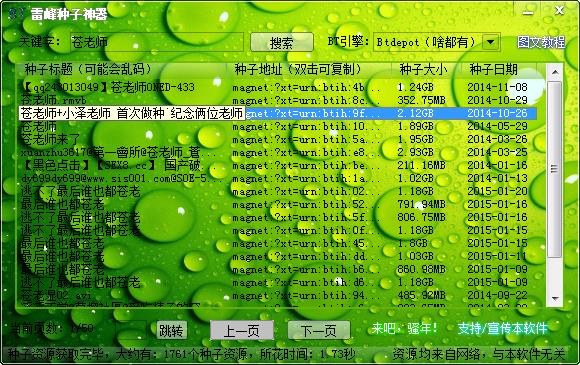Click the 来吧，骚年! link
Image resolution: width=580 pixels, height=365 pixels.
(x=404, y=328)
